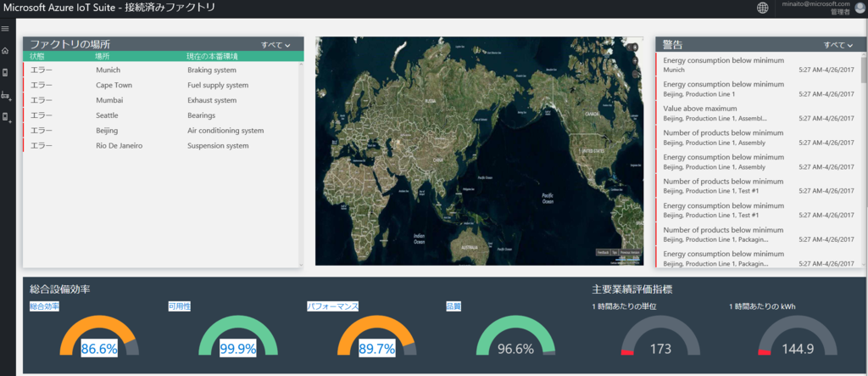Click the add device icon with plus
The height and width of the screenshot is (376, 868).
pyautogui.click(x=6, y=117)
